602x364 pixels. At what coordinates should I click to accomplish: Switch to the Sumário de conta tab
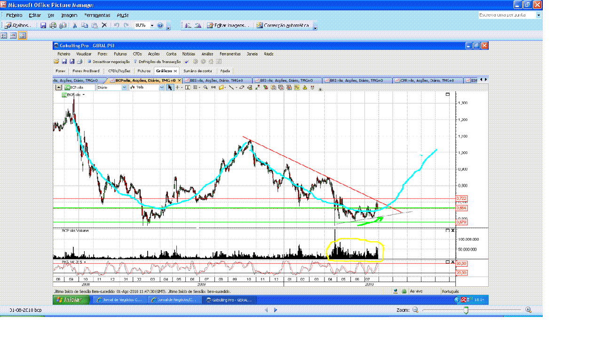tap(198, 71)
